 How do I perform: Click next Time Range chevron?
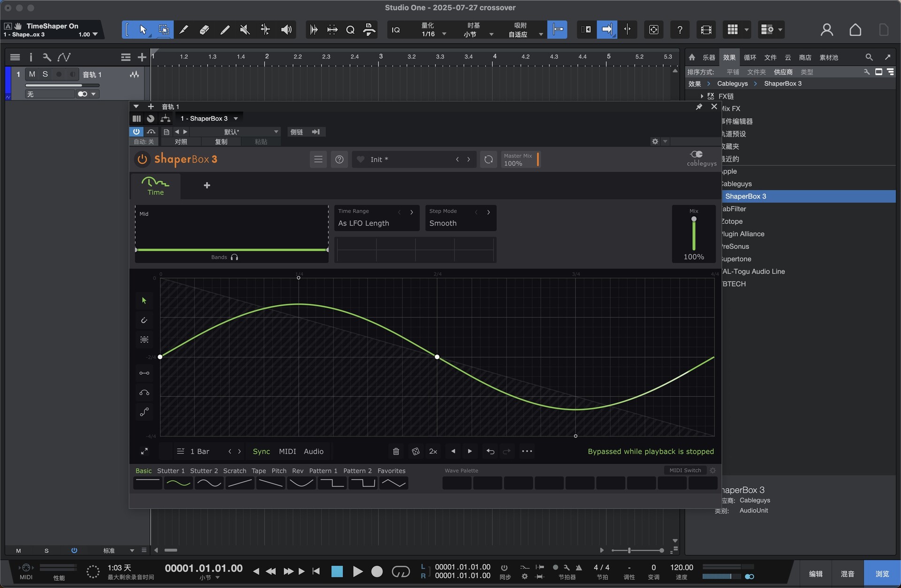coord(412,212)
